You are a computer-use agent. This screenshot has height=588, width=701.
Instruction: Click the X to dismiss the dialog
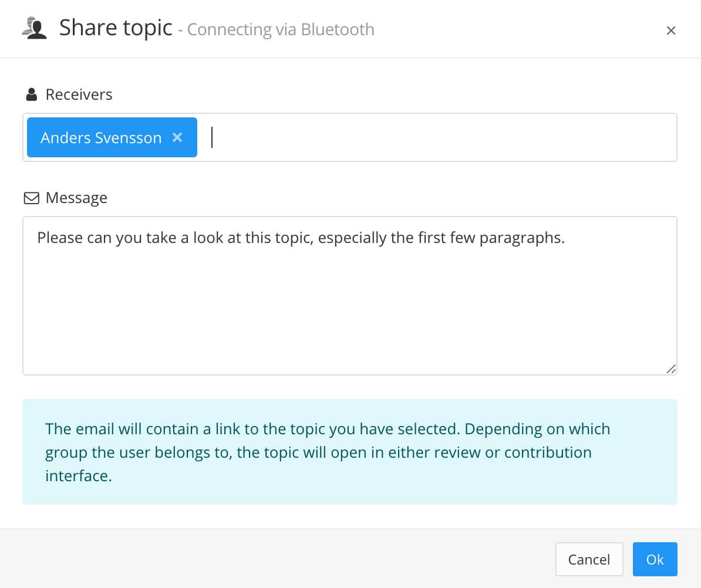point(670,30)
